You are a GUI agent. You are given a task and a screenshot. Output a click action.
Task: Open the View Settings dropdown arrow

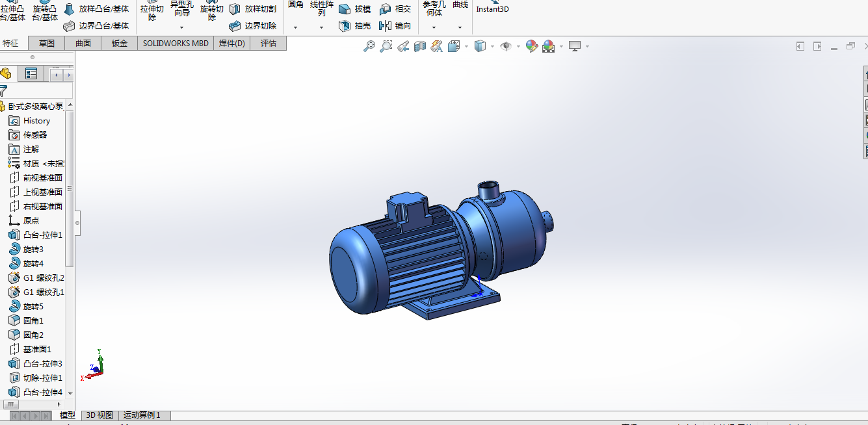[587, 46]
